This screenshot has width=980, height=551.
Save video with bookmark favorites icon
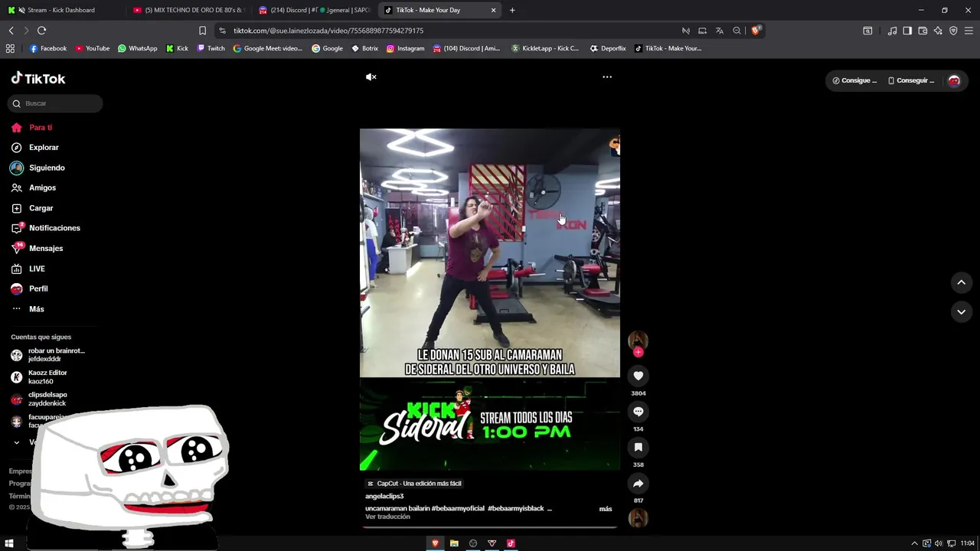tap(638, 448)
